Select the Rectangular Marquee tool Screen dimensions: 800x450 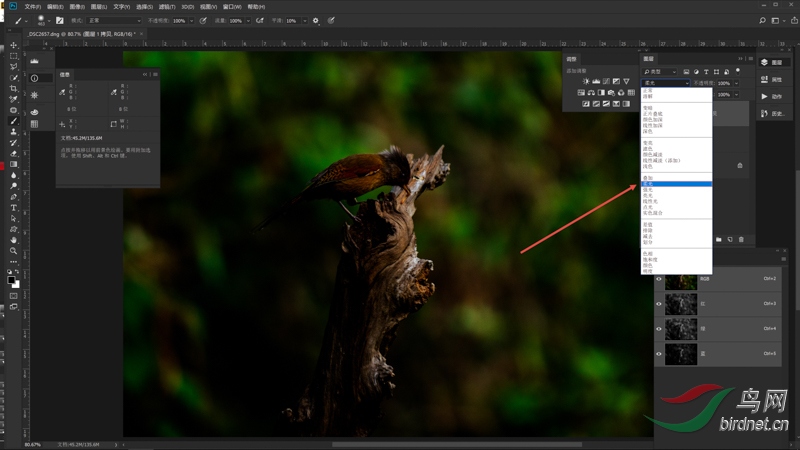[14, 56]
